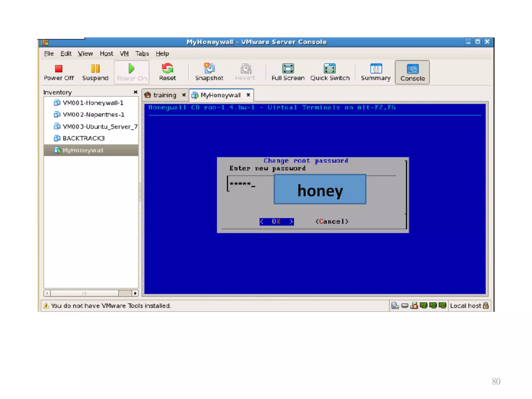Click the hard disk status icon
This screenshot has height=399, width=532.
pyautogui.click(x=405, y=306)
